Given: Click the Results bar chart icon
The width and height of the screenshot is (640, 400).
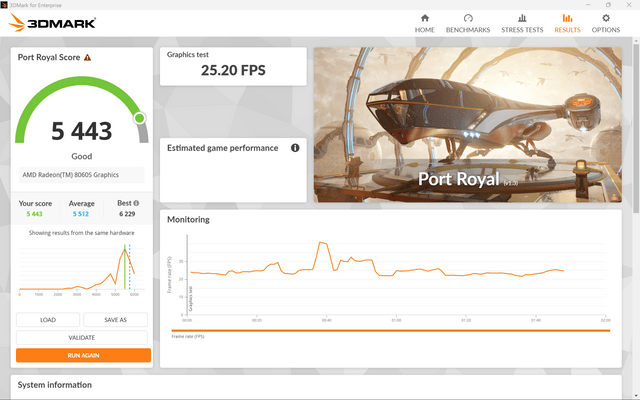Looking at the screenshot, I should [x=567, y=18].
